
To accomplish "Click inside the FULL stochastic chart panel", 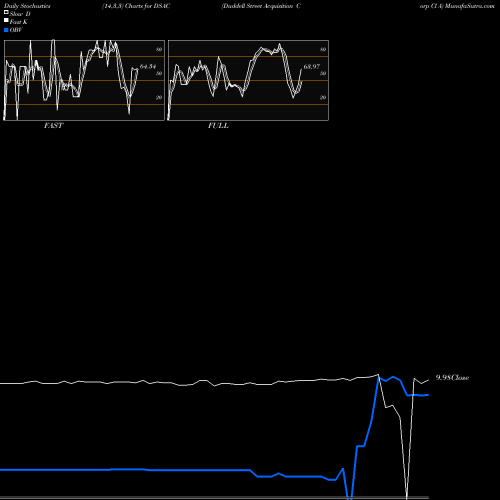I will point(248,80).
